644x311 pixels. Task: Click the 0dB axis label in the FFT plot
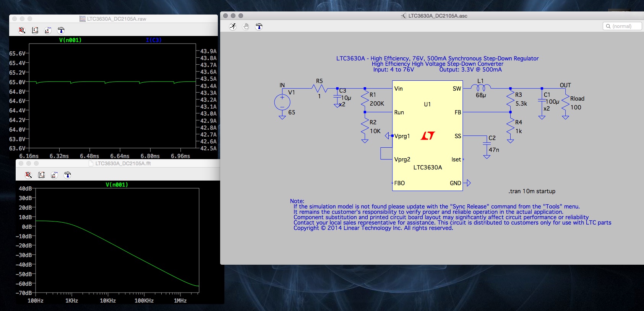[x=27, y=227]
